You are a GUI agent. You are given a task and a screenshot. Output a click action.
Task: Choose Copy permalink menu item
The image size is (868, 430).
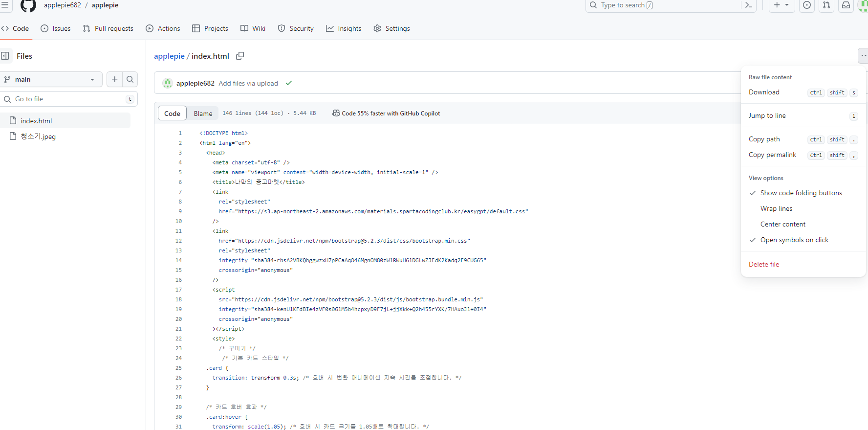tap(803, 155)
